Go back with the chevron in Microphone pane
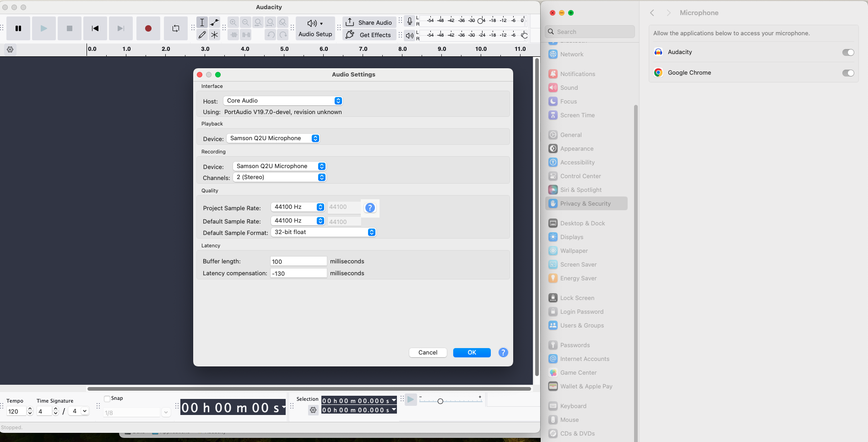868x442 pixels. coord(652,13)
